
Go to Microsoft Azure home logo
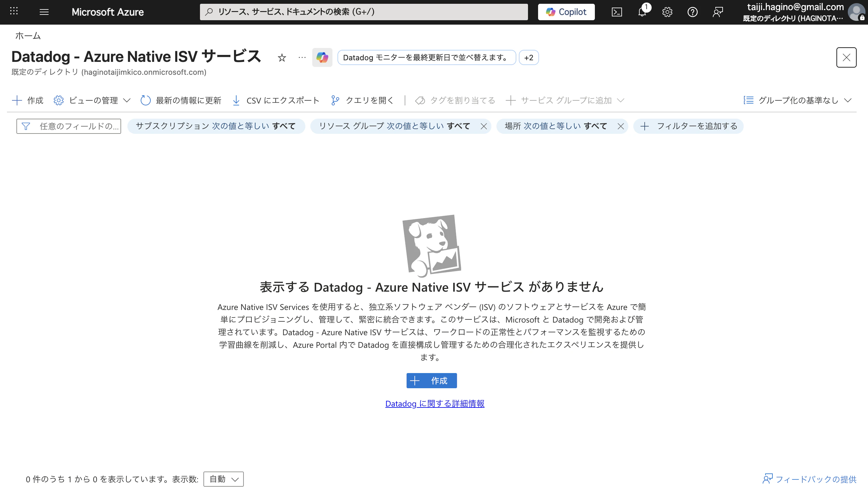pos(108,12)
